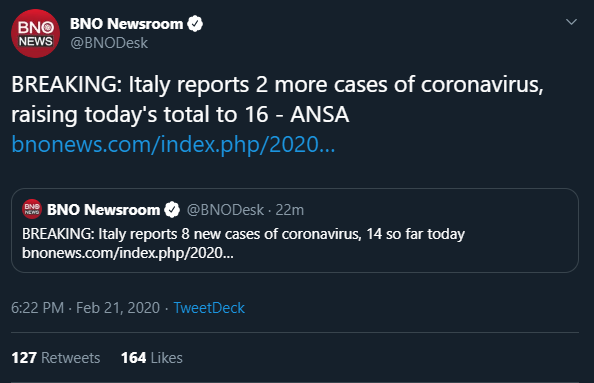Click the Likes label text

[x=167, y=358]
